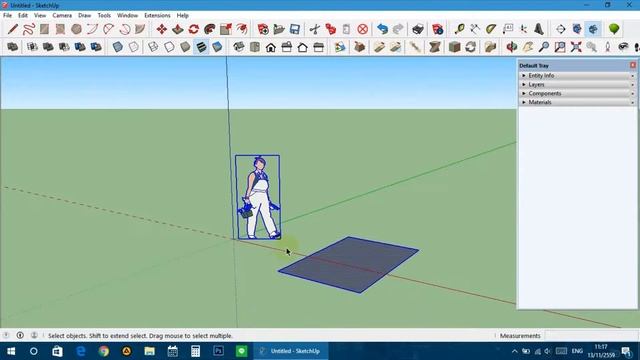Viewport: 640px width, 360px height.
Task: Open the Draw menu
Action: (x=84, y=15)
